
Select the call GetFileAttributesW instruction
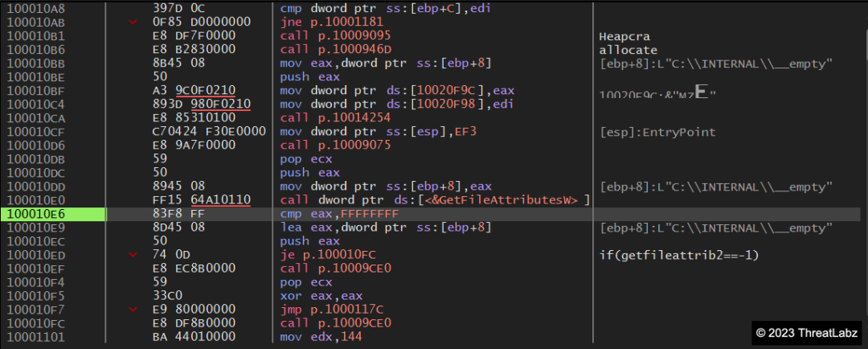pyautogui.click(x=434, y=199)
